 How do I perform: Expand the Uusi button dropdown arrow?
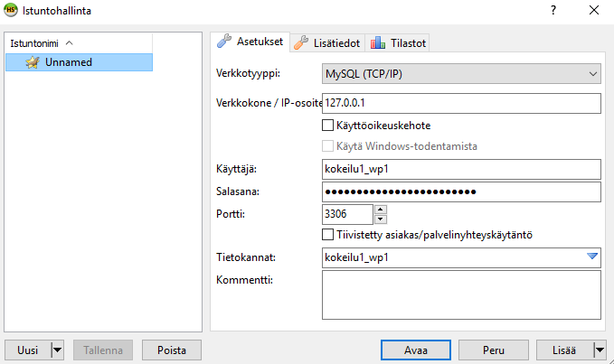pyautogui.click(x=57, y=350)
